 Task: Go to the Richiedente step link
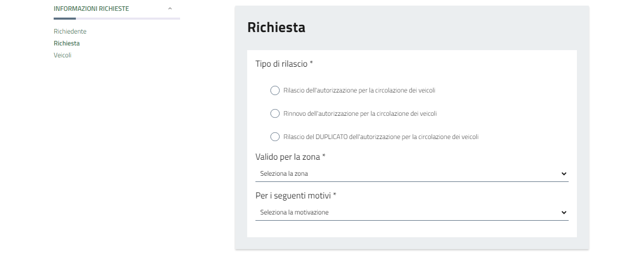(x=70, y=32)
